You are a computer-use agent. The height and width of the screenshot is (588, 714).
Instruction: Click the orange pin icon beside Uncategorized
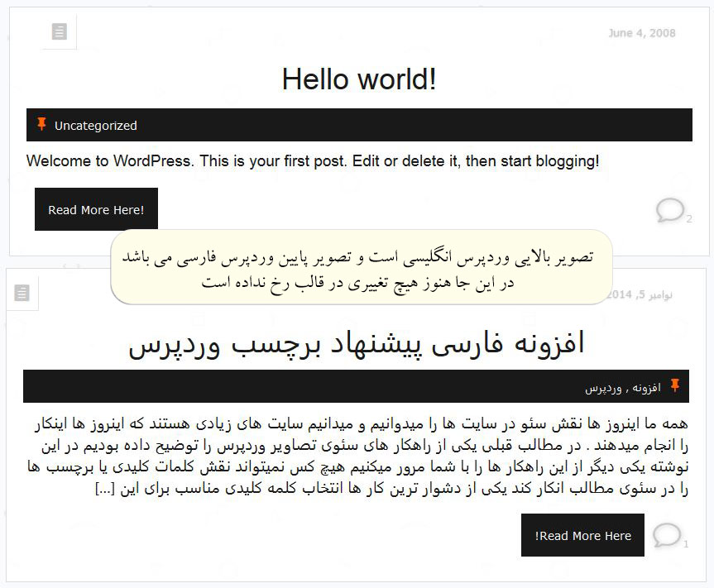[41, 125]
